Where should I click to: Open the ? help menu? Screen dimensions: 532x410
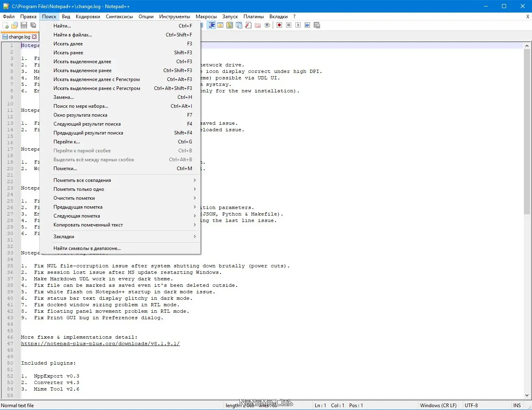[295, 17]
